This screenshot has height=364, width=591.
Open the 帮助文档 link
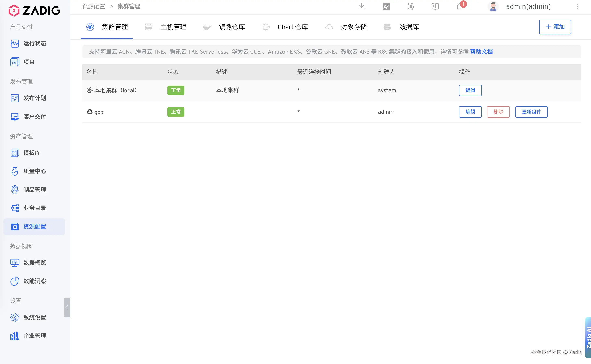[481, 52]
